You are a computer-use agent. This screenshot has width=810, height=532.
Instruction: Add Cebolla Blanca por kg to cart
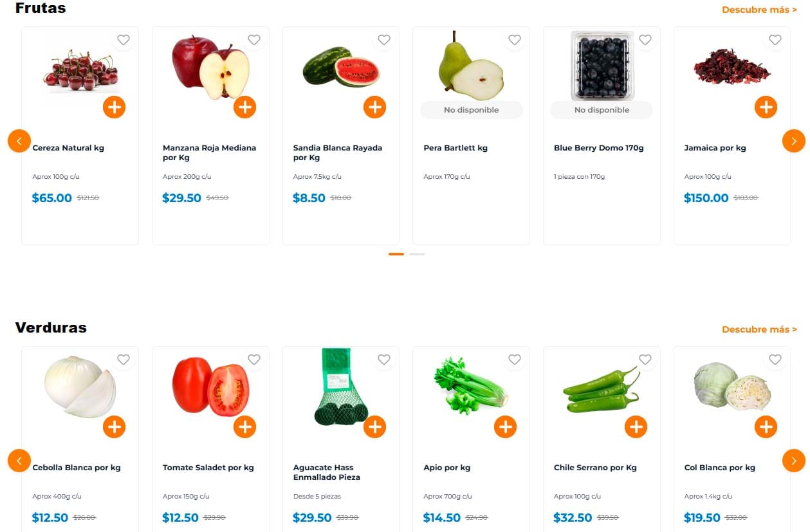pos(114,427)
